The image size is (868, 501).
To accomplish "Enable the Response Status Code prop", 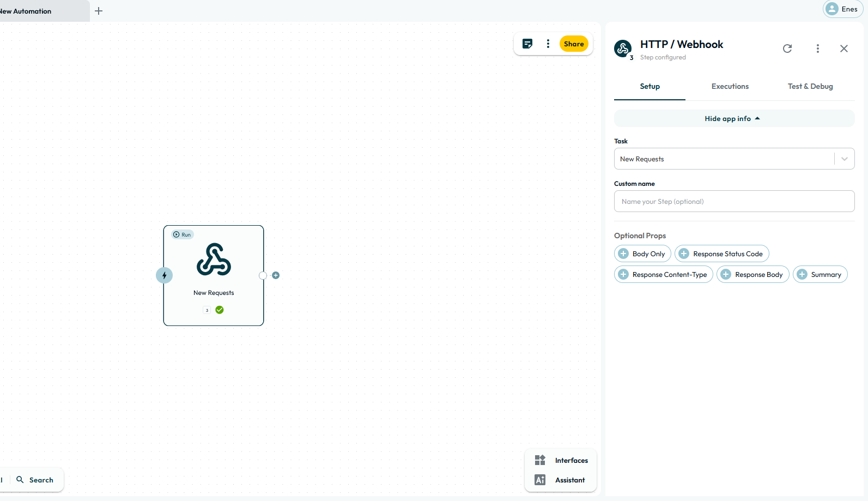I will tap(721, 254).
